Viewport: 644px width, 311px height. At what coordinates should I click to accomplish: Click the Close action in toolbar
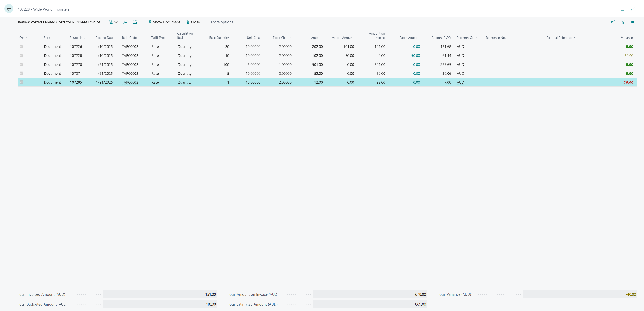(193, 22)
